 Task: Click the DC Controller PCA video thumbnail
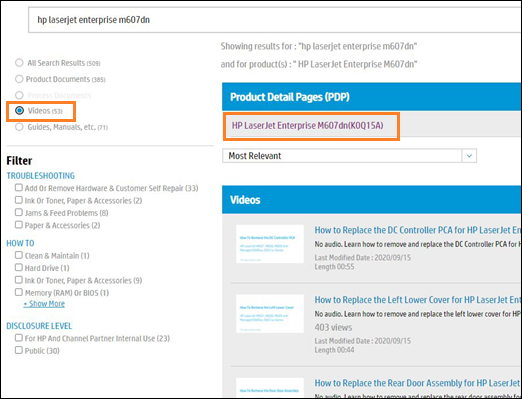tap(270, 244)
